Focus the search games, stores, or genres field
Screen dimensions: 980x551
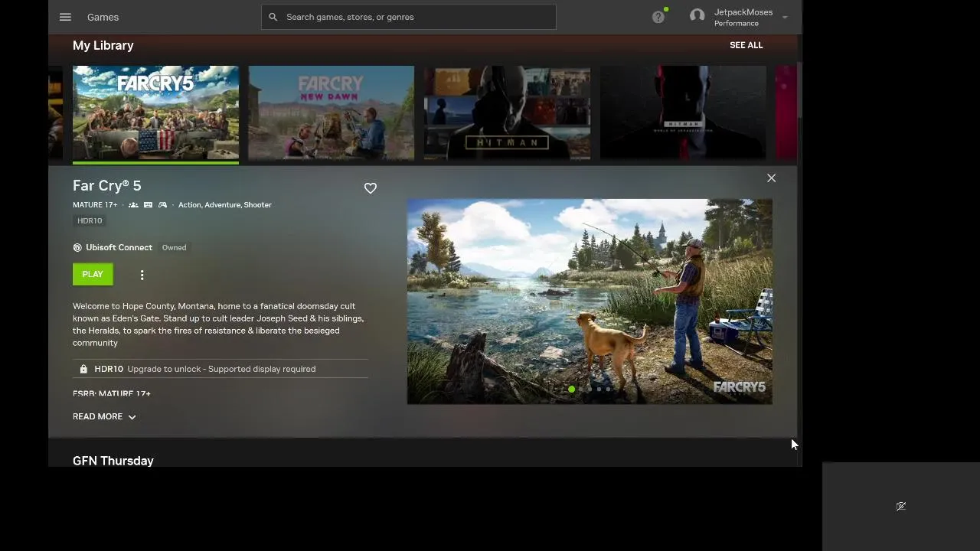[409, 17]
